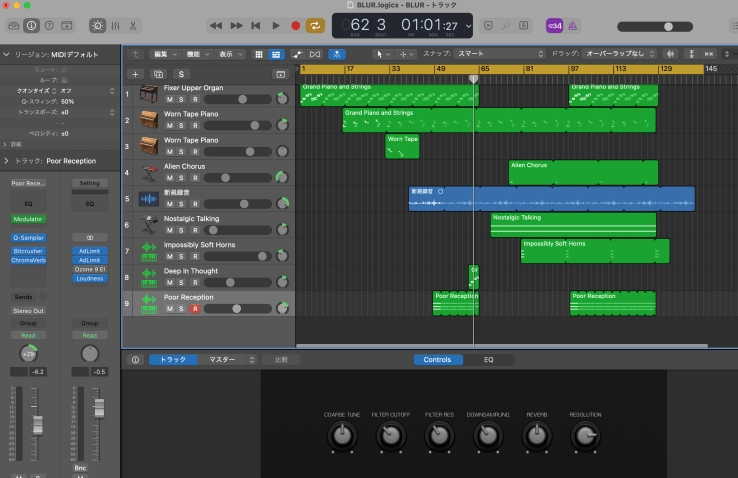Click the add track plus button

pos(135,74)
